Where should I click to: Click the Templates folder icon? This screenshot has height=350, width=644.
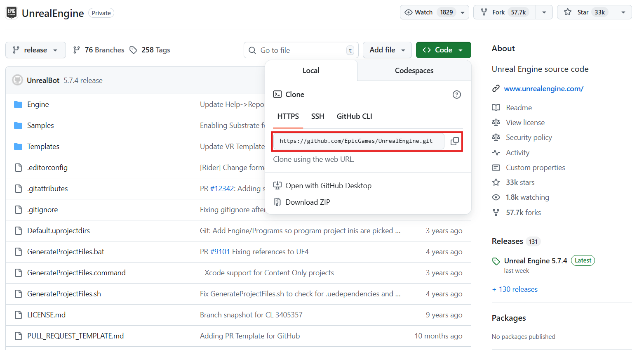click(x=18, y=147)
